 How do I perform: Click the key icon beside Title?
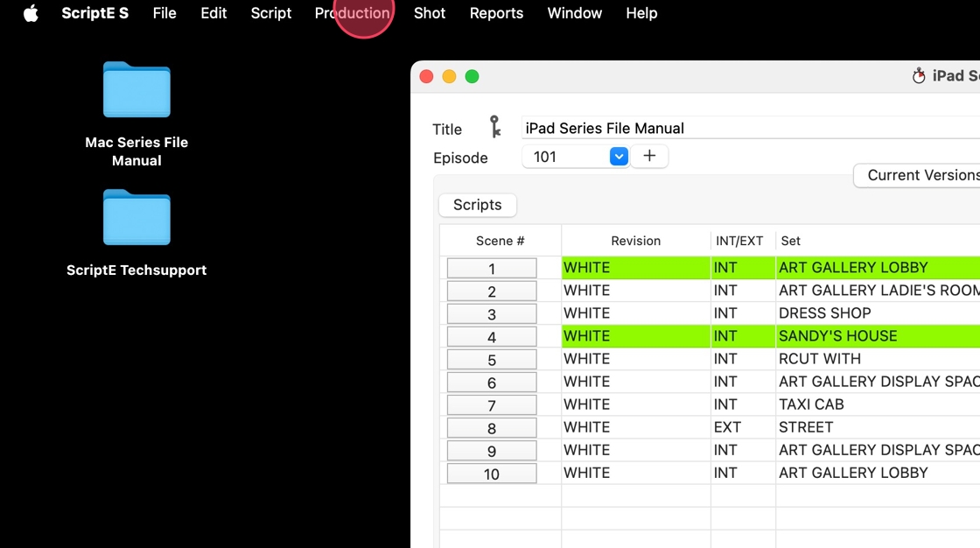(495, 127)
